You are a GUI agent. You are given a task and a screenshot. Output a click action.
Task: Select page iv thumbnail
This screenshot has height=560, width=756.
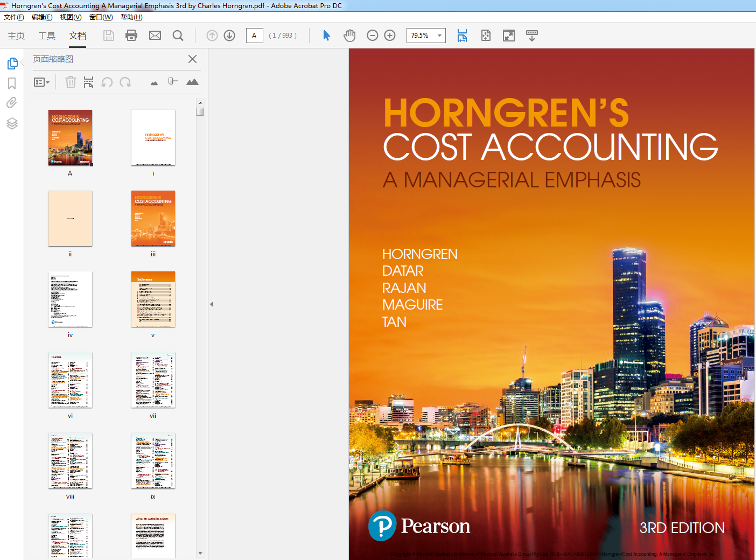(70, 299)
